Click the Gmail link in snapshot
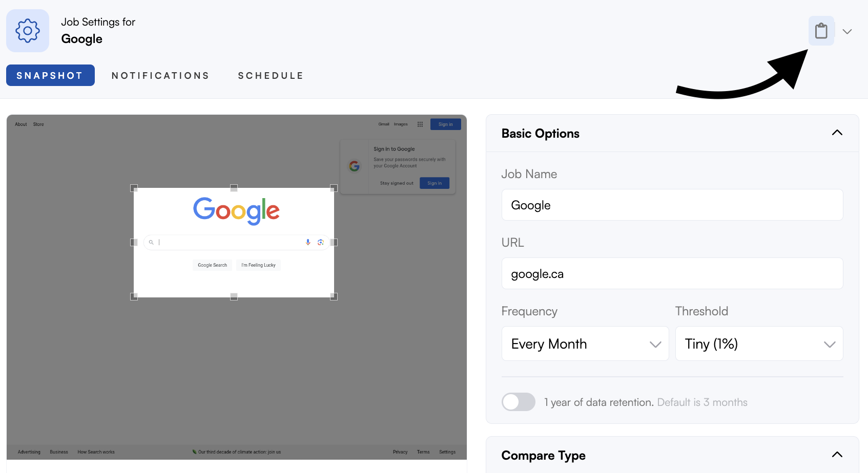Screen dimensions: 868x473 coord(384,124)
